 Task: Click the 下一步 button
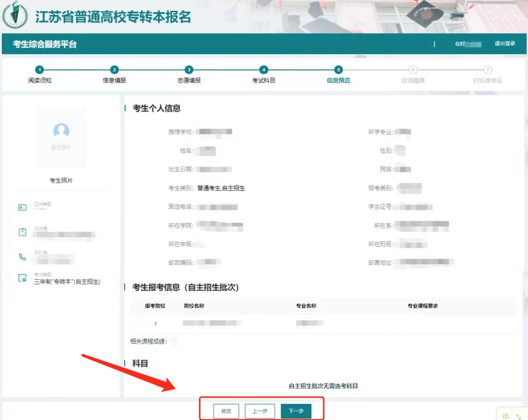point(296,411)
